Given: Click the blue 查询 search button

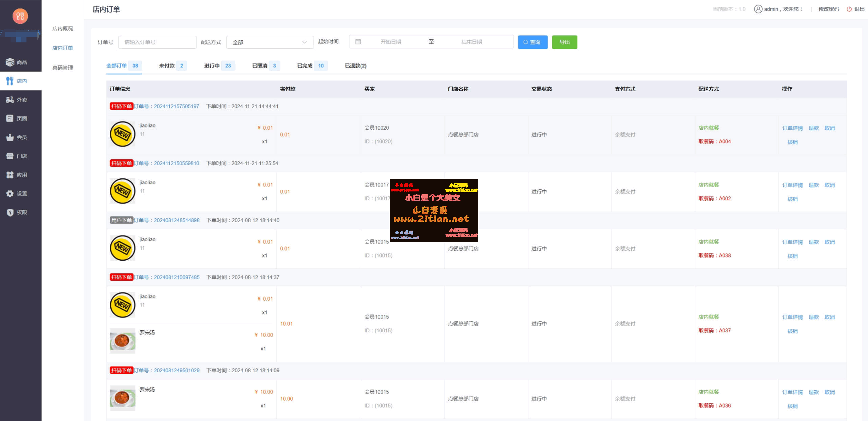Looking at the screenshot, I should tap(532, 42).
